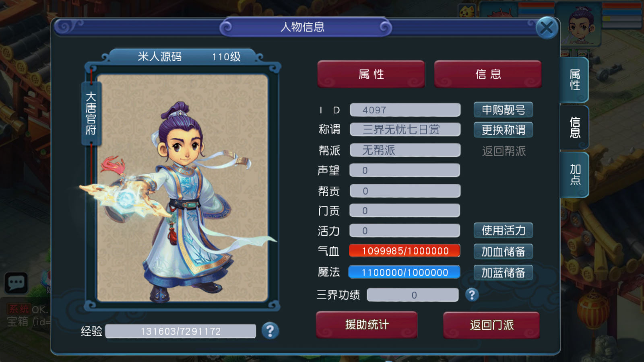Open the 加点 side tab
The width and height of the screenshot is (644, 362).
[x=574, y=175]
